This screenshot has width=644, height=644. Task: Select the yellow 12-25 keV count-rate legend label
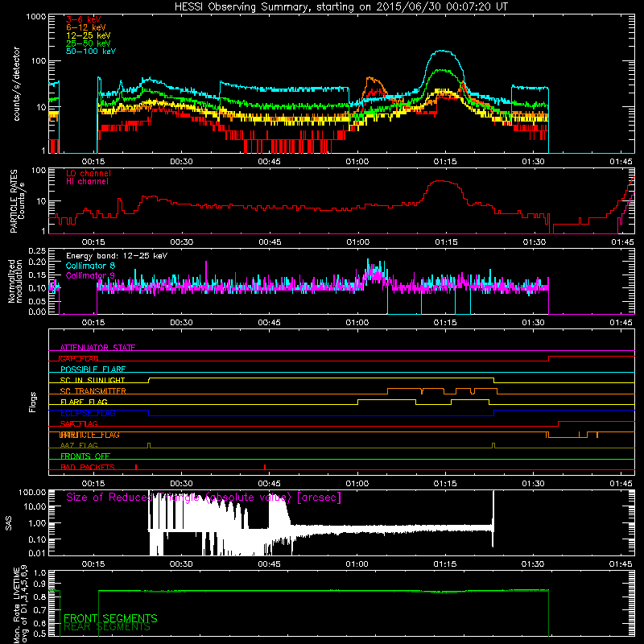[89, 35]
